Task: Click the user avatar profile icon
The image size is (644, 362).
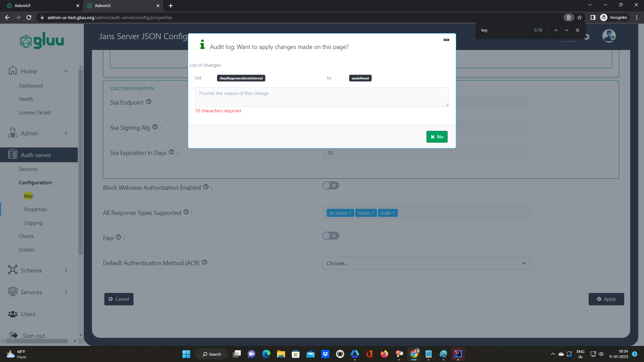Action: (609, 36)
